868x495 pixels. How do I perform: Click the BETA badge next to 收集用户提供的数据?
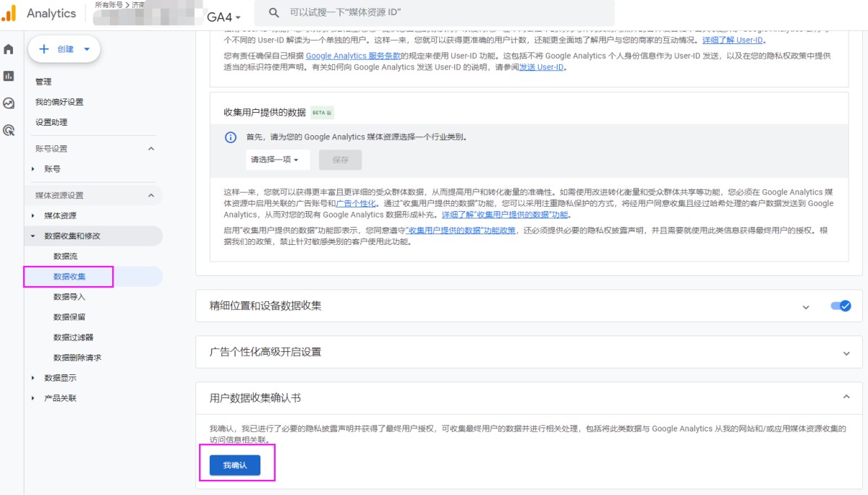pyautogui.click(x=322, y=113)
